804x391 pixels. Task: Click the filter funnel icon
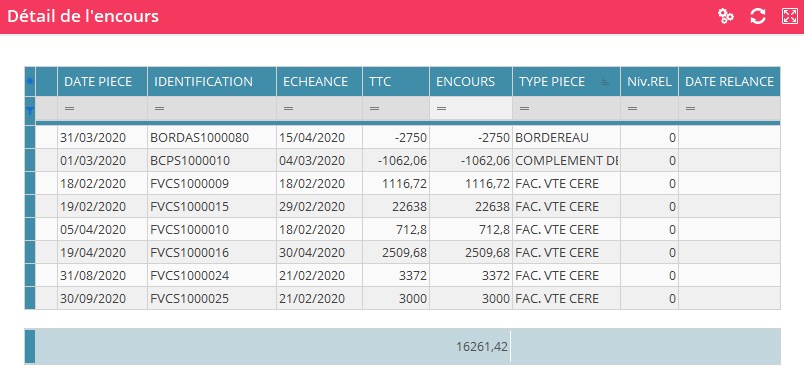coord(30,110)
